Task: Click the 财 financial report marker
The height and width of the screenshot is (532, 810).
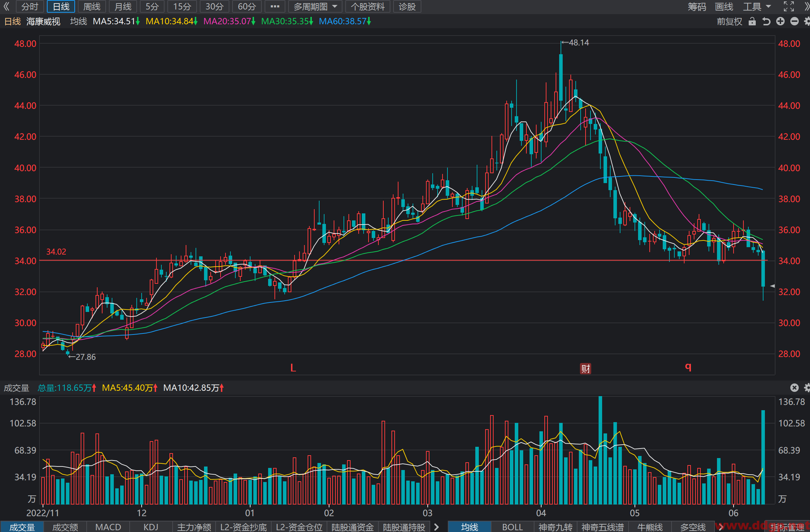Action: 586,369
